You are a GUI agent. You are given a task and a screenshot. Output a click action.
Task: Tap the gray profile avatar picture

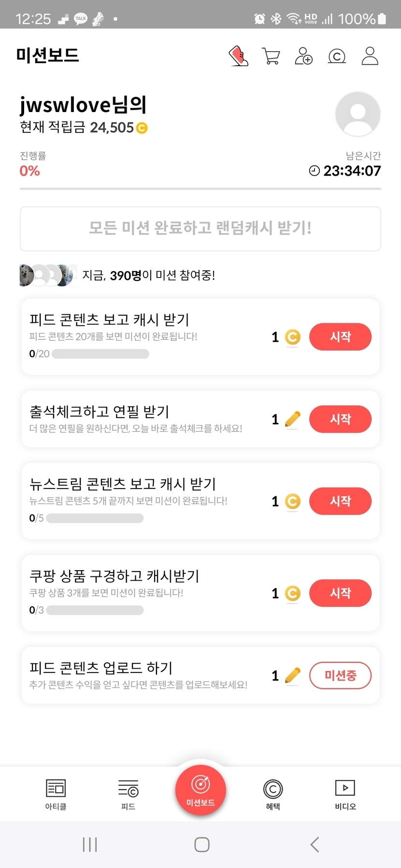pos(358,114)
